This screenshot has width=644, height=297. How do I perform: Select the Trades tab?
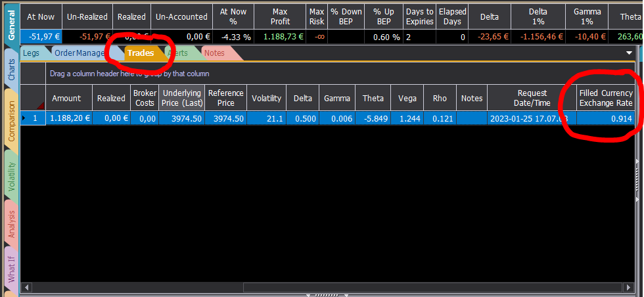coord(141,53)
